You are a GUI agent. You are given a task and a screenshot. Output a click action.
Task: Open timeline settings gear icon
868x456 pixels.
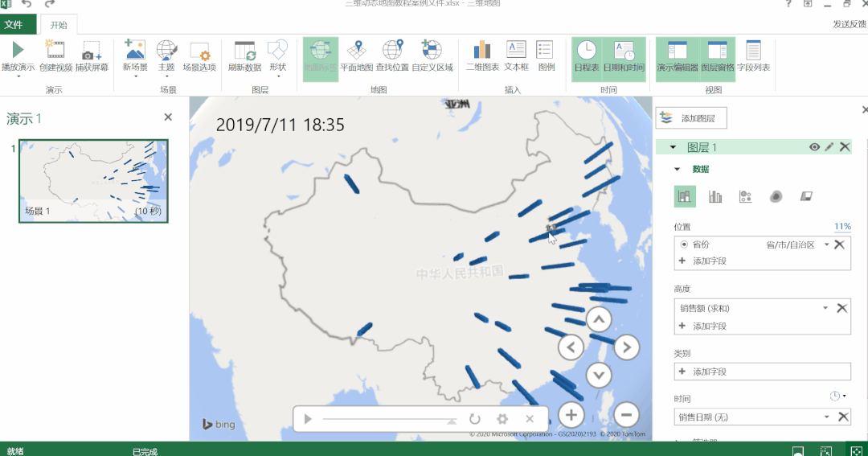502,419
